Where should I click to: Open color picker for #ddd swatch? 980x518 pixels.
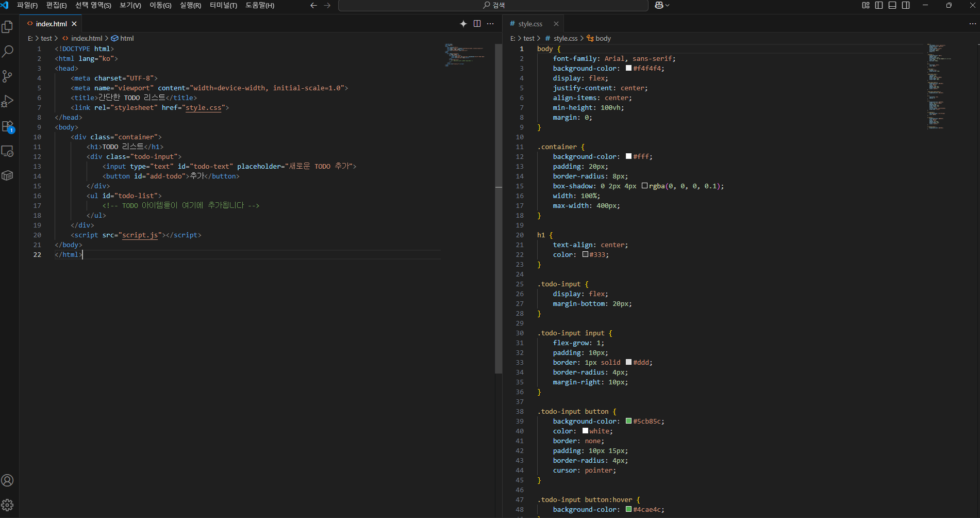coord(628,362)
